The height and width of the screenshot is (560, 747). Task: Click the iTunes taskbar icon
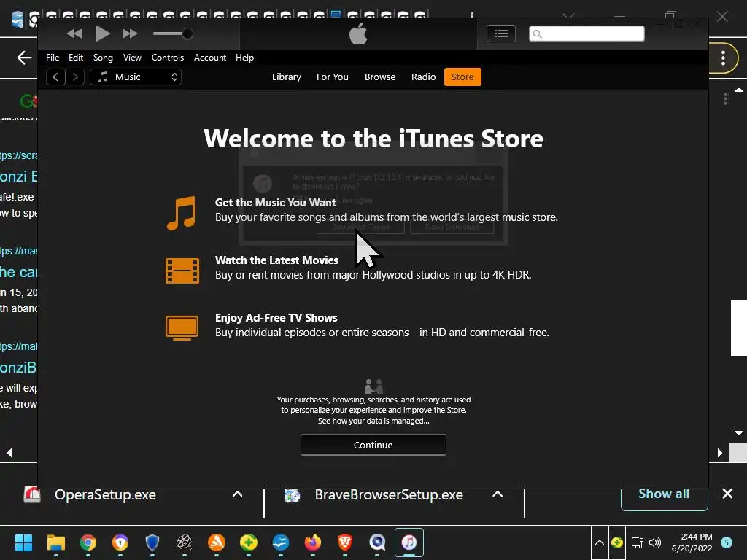click(409, 542)
